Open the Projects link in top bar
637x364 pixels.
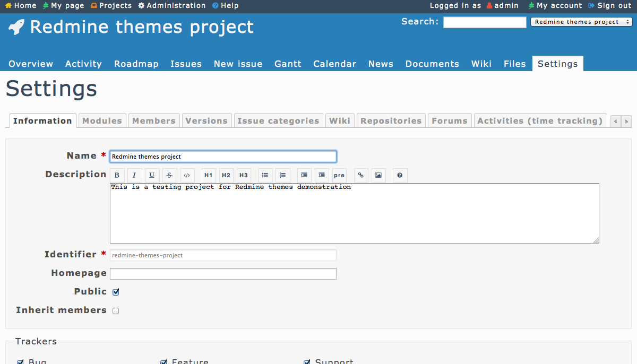[111, 5]
